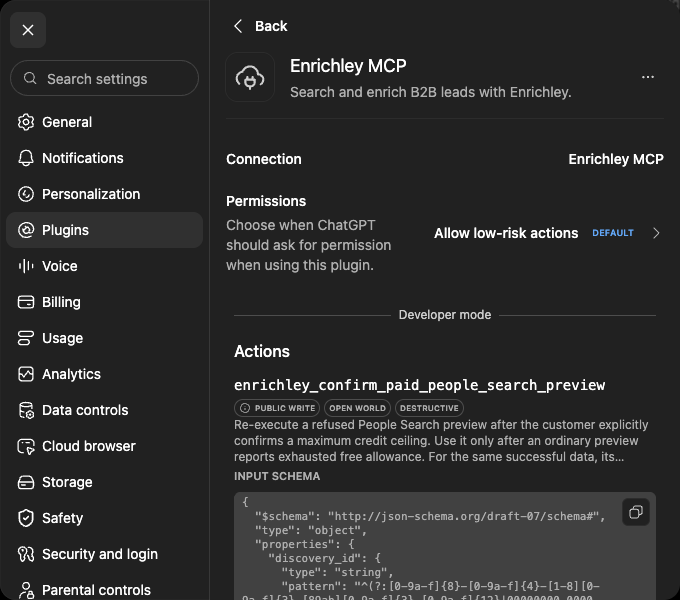Open Storage settings
The width and height of the screenshot is (680, 600).
point(105,482)
